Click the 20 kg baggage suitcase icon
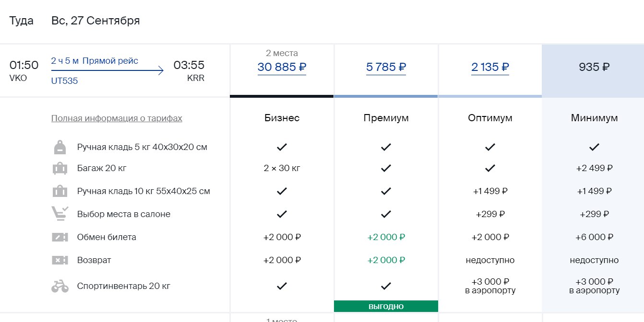 tap(60, 169)
